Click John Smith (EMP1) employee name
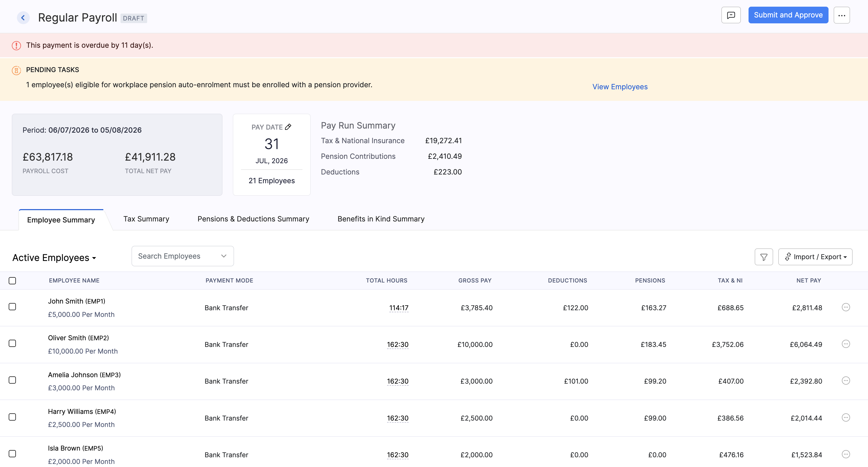The image size is (868, 467). 76,301
